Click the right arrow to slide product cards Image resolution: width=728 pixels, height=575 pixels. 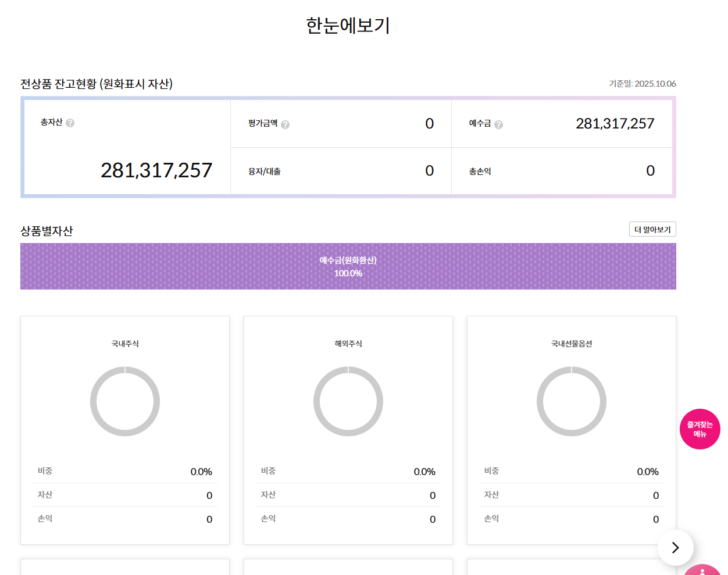(x=675, y=547)
